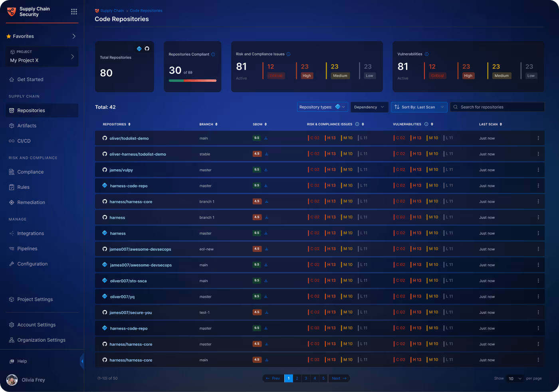Screen dimensions: 559x392
Task: Open the Sort By Last Scan dropdown
Action: [x=419, y=107]
